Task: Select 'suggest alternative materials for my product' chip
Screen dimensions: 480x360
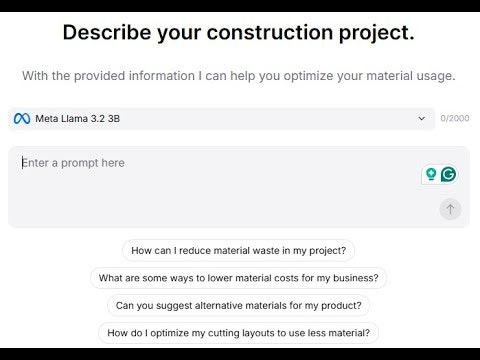Action: (x=239, y=305)
